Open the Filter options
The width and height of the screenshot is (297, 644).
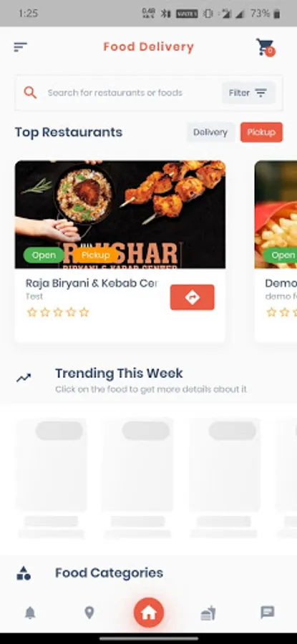coord(248,93)
